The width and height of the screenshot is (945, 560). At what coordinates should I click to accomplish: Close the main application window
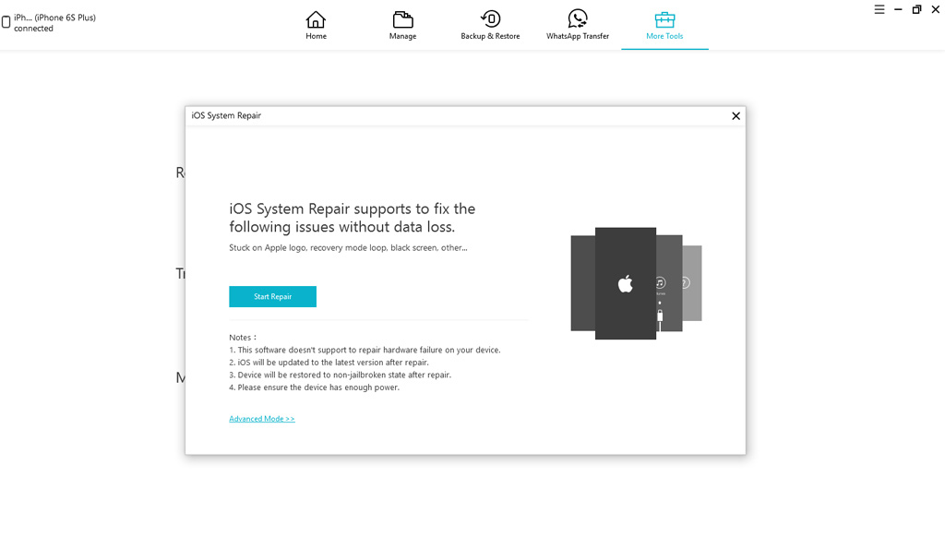[x=936, y=9]
